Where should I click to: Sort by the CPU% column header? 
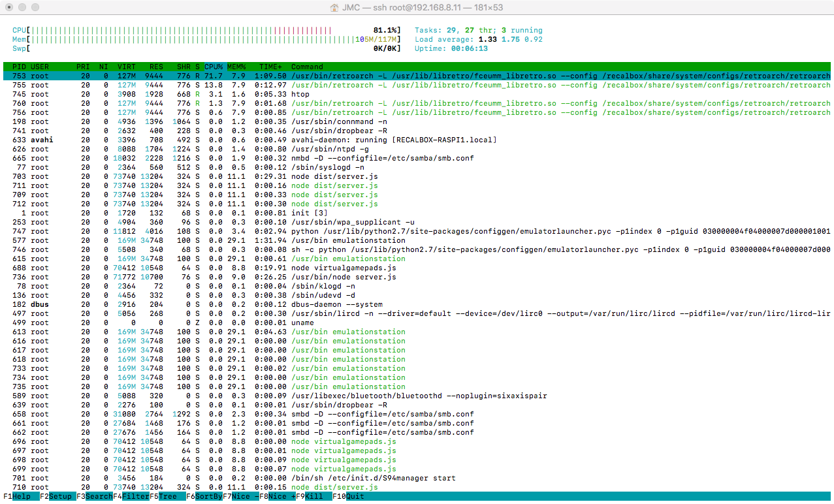[214, 67]
